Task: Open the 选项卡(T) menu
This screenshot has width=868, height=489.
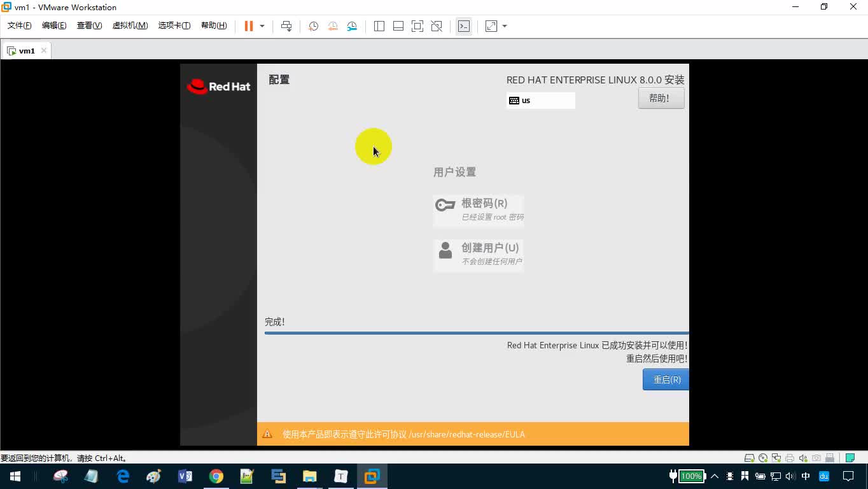Action: click(x=174, y=25)
